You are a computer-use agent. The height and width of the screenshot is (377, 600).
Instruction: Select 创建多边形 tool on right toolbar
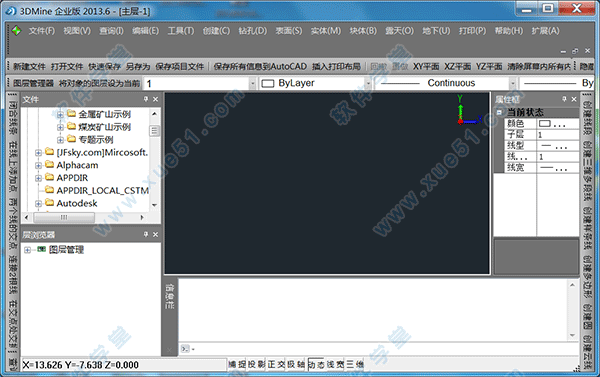(x=587, y=277)
